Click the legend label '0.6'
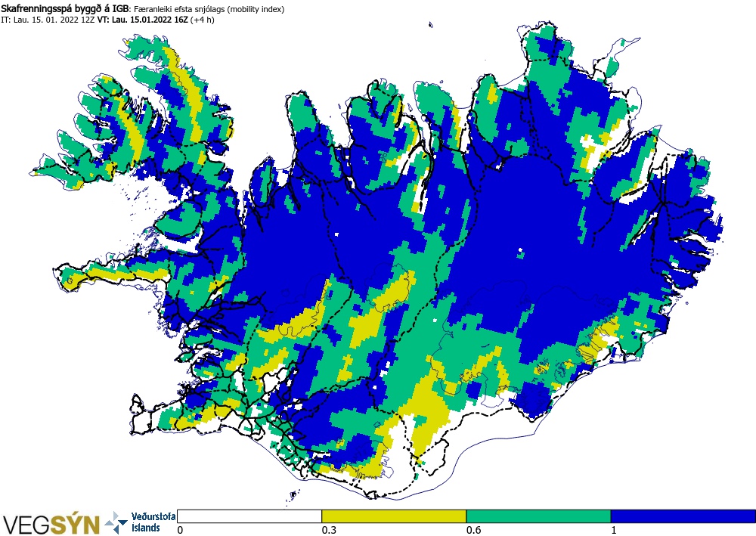 click(x=473, y=530)
